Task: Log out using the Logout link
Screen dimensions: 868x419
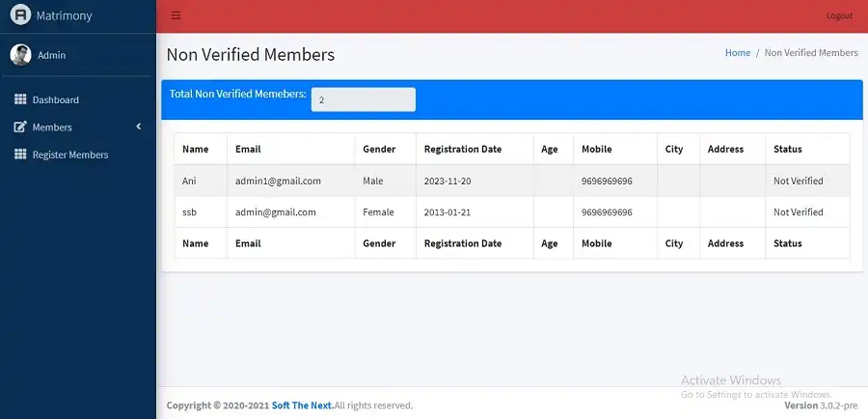Action: click(839, 15)
